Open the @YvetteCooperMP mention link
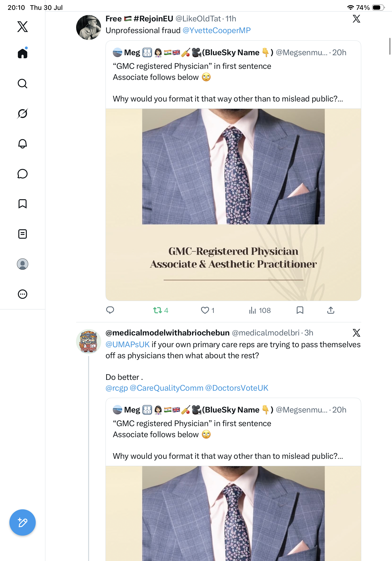 click(x=216, y=30)
